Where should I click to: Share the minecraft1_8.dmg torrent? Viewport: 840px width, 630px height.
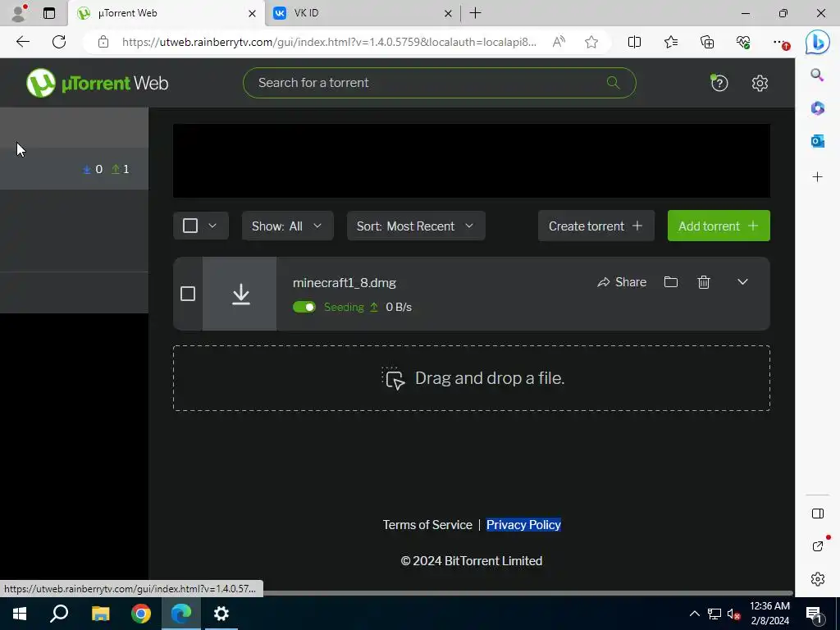point(622,282)
